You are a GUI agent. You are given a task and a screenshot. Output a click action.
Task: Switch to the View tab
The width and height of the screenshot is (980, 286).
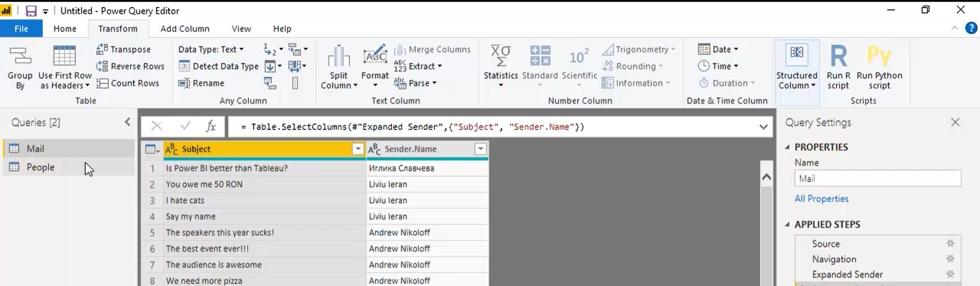[x=241, y=29]
